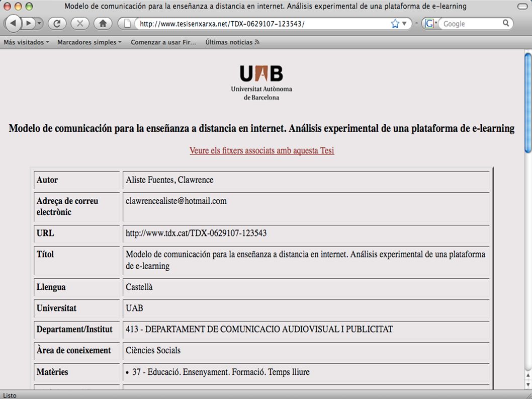Viewport: 532px width, 399px height.
Task: Select the email clawrencealiste@hotmail.com text
Action: point(176,201)
